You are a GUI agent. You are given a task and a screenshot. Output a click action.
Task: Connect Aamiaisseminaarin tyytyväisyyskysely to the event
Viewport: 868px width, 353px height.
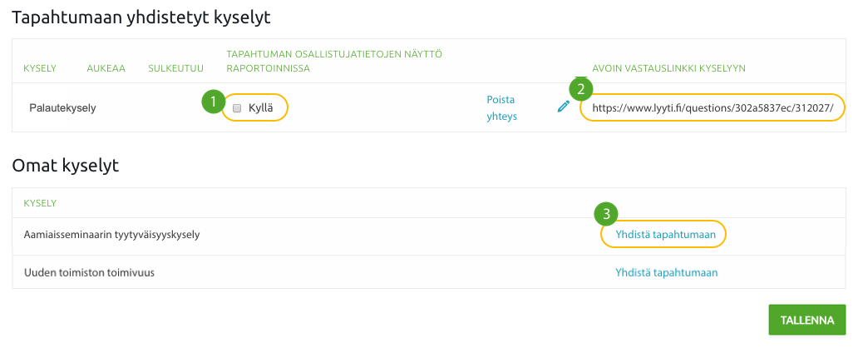[x=665, y=235]
